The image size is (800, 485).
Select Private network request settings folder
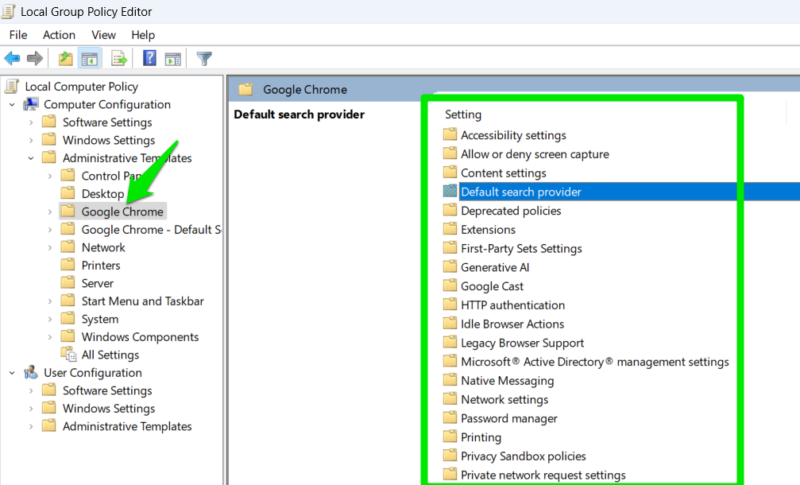pos(543,475)
